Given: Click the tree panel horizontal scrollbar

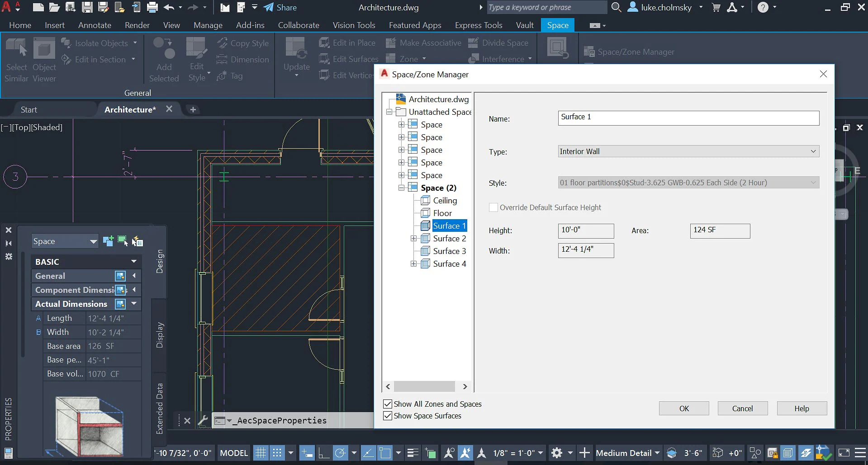Looking at the screenshot, I should (424, 386).
